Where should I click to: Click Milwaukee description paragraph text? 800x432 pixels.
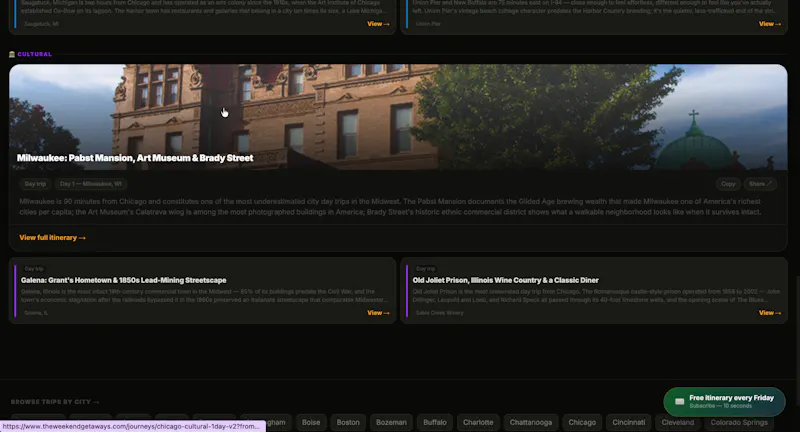click(390, 207)
